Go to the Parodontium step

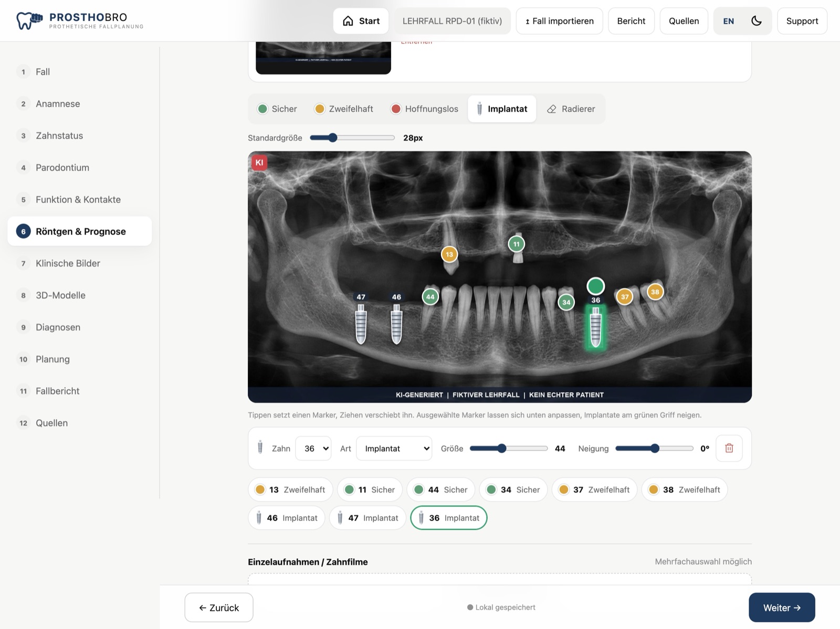tap(80, 167)
